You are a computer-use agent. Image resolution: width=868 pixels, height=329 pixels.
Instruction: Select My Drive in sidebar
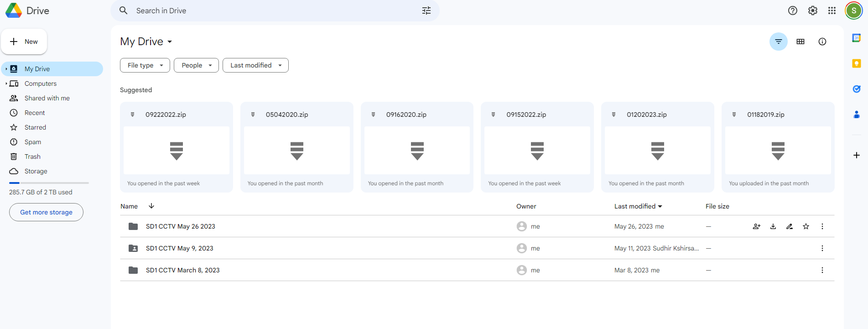pos(52,69)
